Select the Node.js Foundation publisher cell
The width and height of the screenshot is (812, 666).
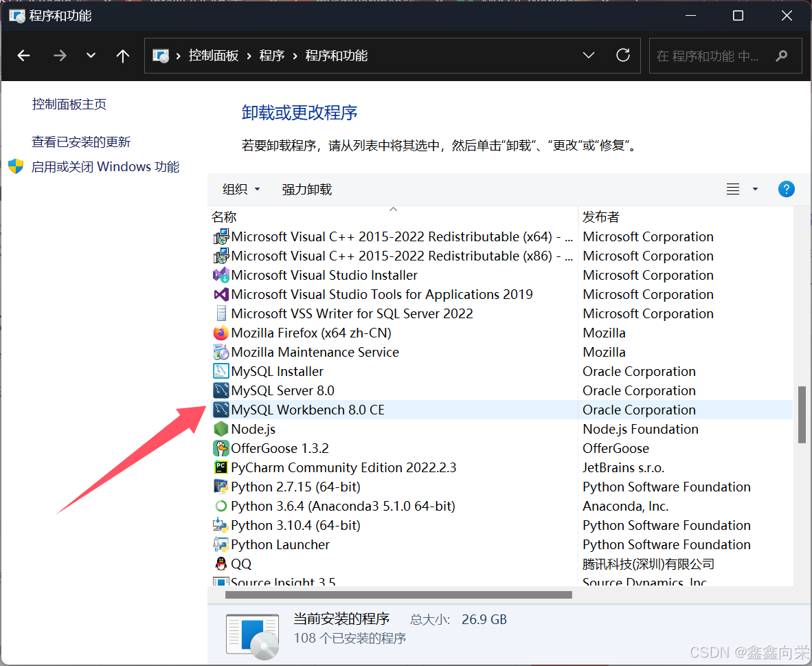(640, 429)
